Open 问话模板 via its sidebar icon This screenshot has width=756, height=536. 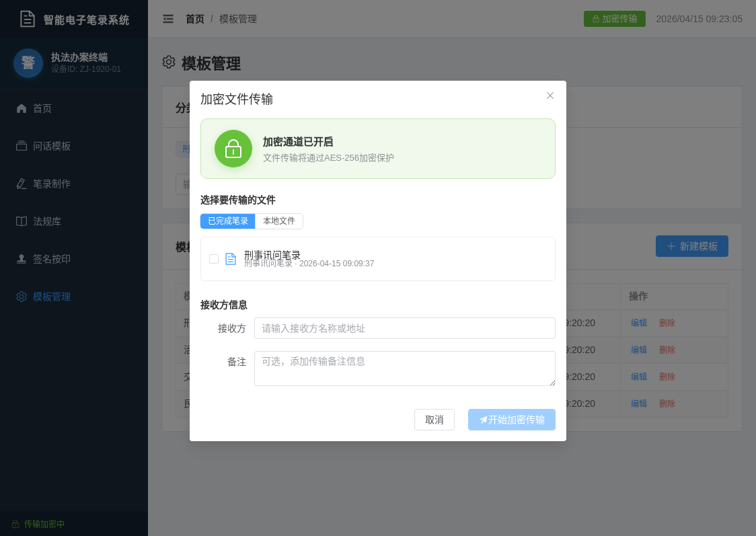22,146
